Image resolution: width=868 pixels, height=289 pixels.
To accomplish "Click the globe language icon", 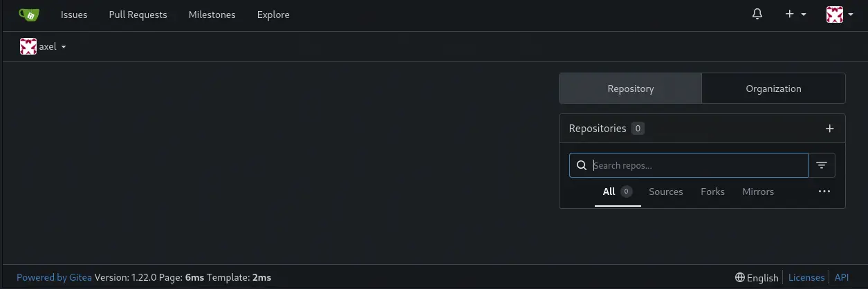I will (x=740, y=277).
